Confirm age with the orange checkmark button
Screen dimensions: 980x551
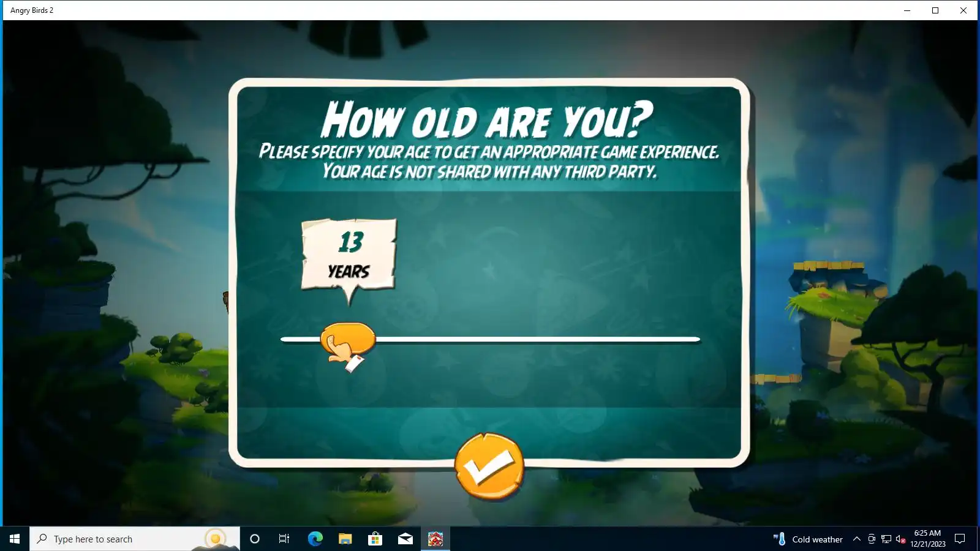pyautogui.click(x=489, y=467)
